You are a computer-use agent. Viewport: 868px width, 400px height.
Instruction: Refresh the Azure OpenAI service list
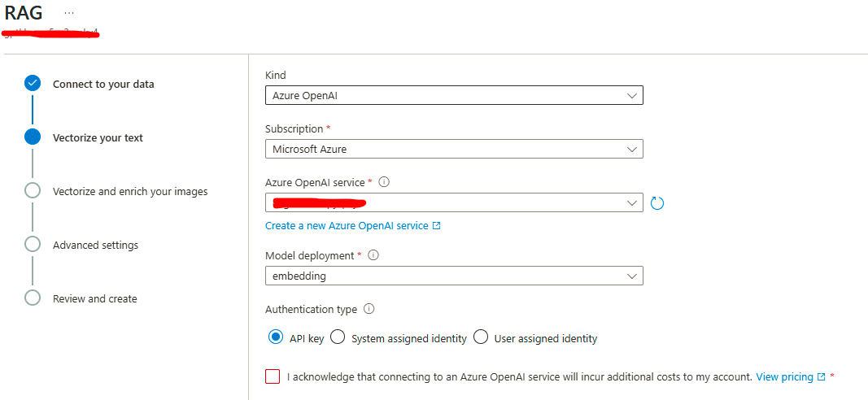(657, 203)
